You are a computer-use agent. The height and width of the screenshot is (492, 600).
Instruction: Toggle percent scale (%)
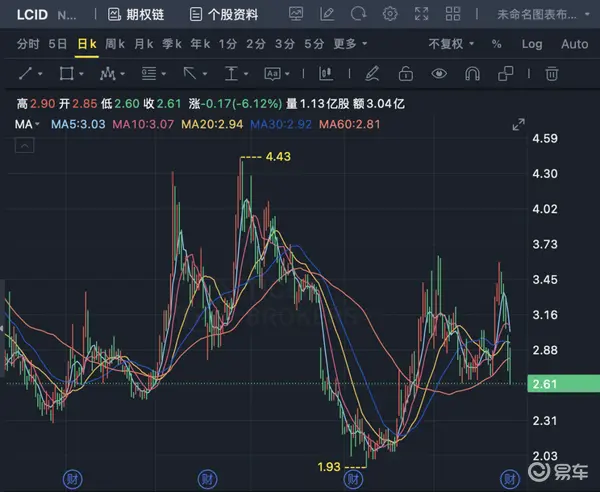497,44
